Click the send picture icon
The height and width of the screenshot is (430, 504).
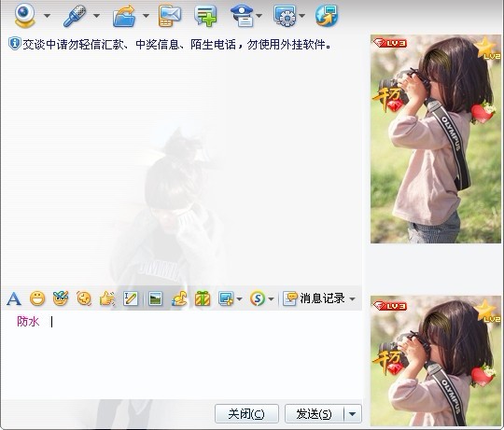(x=156, y=298)
